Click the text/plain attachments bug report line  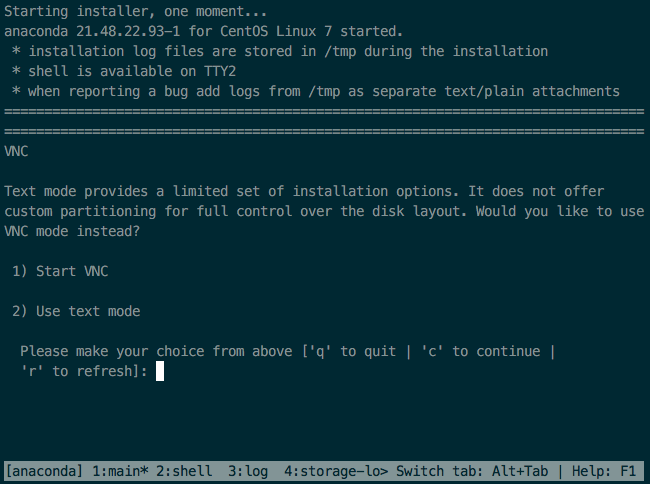click(x=316, y=91)
